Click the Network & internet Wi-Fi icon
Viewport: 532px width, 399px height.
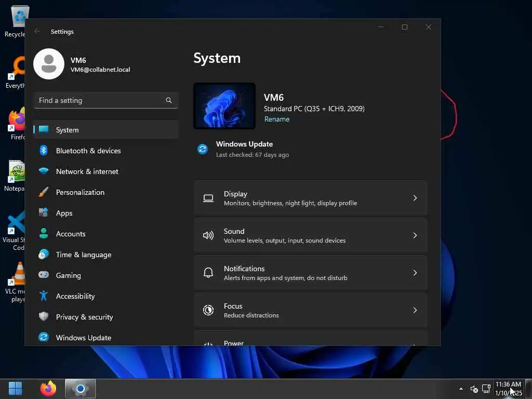coord(44,171)
